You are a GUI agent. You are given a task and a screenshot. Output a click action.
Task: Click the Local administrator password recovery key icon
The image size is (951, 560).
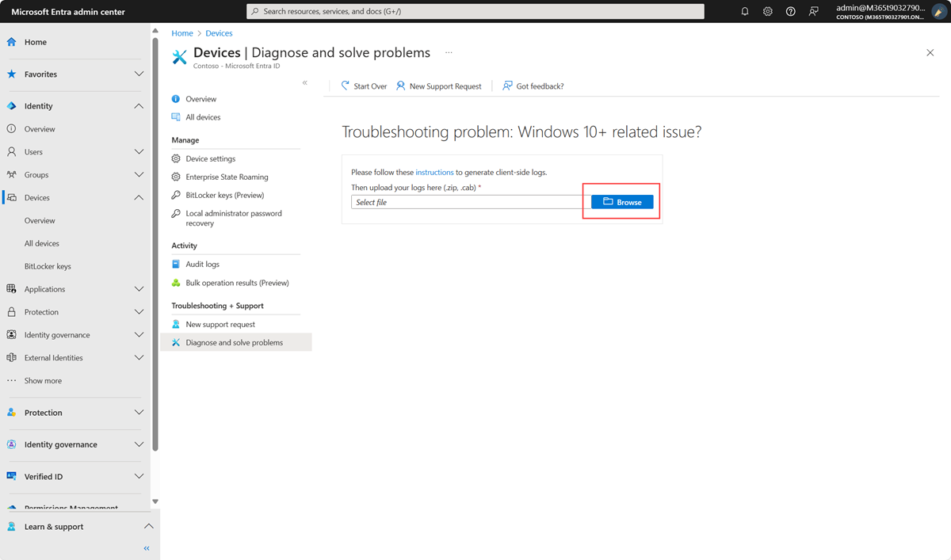[176, 213]
